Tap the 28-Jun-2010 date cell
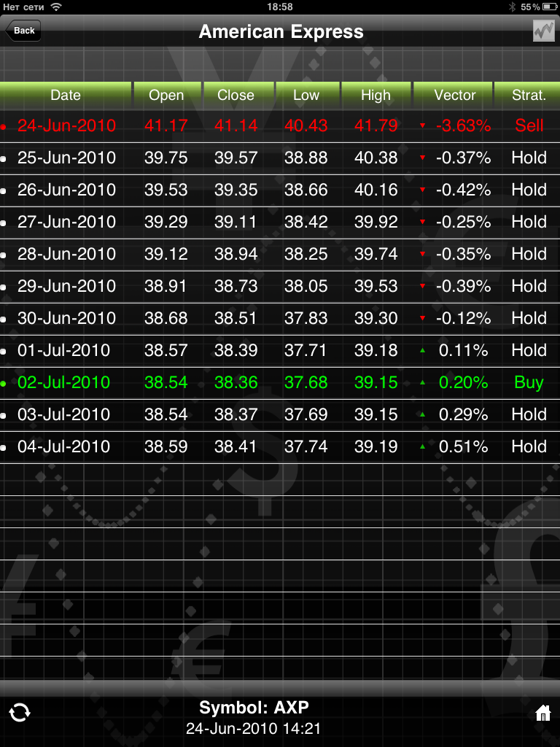The width and height of the screenshot is (560, 747). point(66,254)
